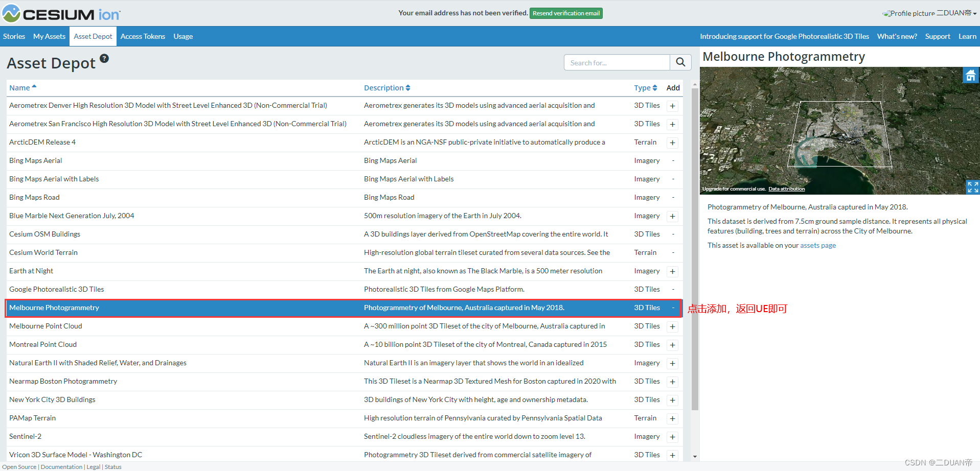The height and width of the screenshot is (471, 980).
Task: Click scrollbar down arrow of asset list
Action: click(695, 457)
